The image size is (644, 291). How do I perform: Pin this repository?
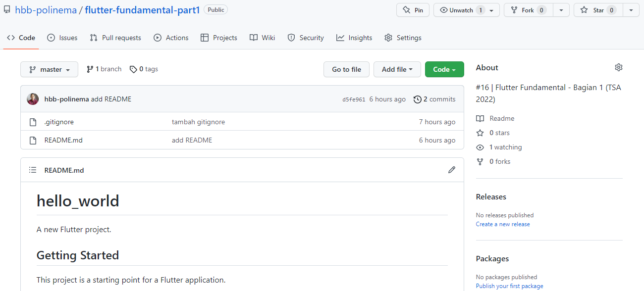click(413, 9)
